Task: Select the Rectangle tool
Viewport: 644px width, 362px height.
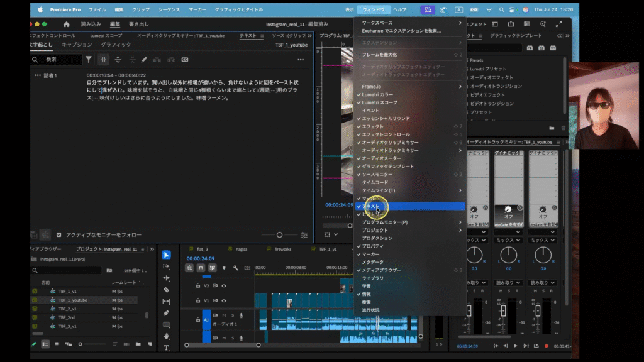Action: pos(166,325)
